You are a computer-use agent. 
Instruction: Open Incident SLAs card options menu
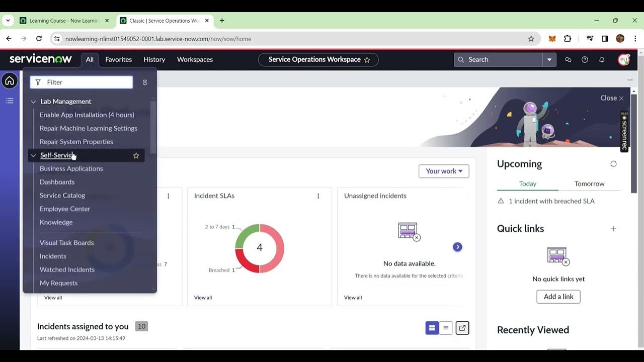(318, 196)
